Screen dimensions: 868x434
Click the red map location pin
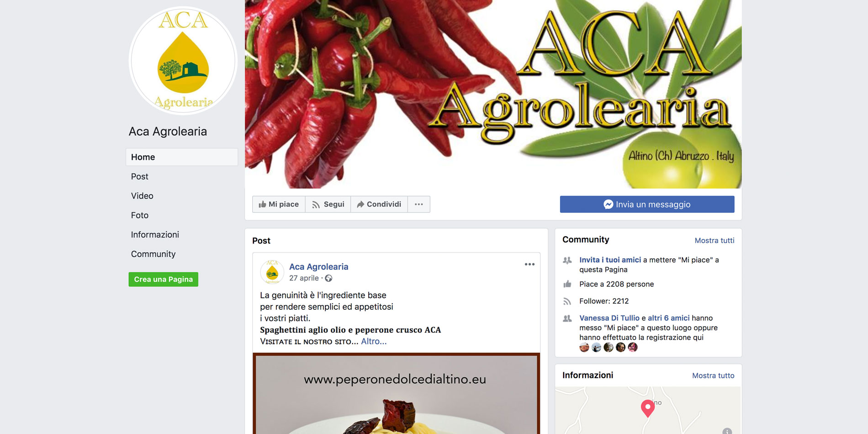tap(647, 408)
